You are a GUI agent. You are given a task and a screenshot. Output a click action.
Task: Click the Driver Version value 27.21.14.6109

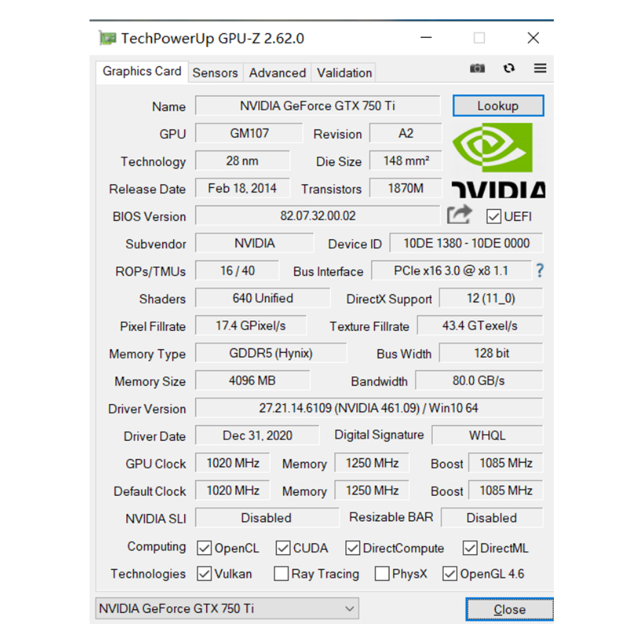tap(369, 408)
